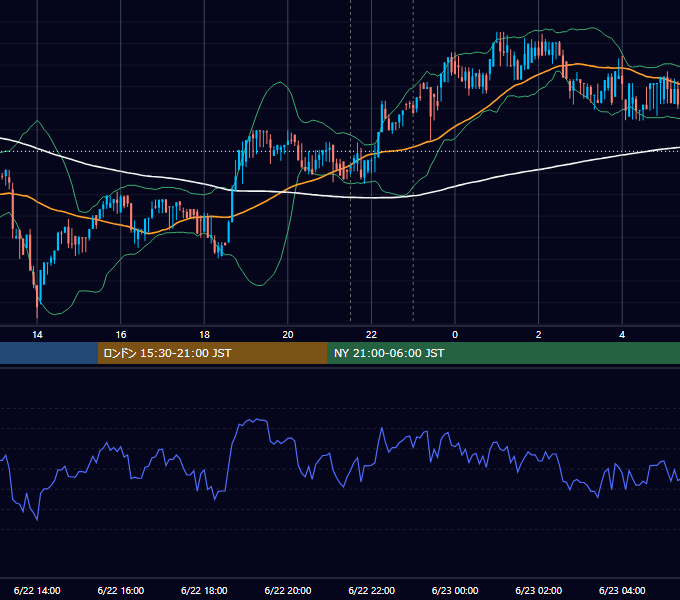680x600 pixels.
Task: Click the 6/23 02:00 date label
Action: (539, 590)
